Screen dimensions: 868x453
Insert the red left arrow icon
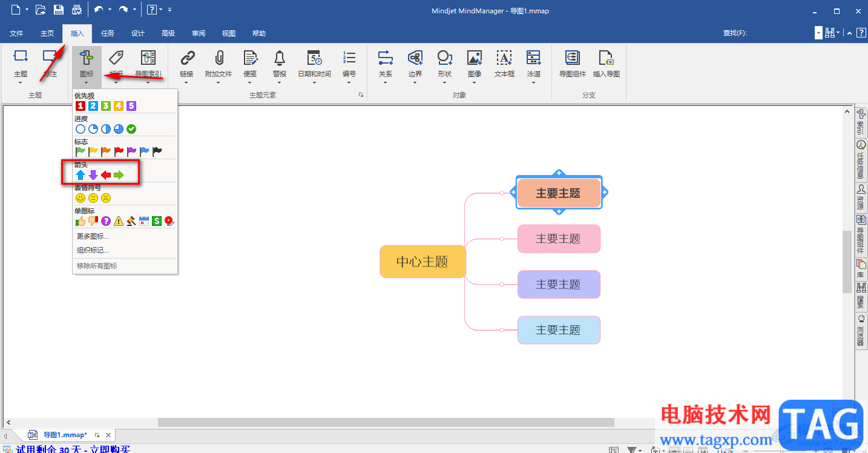[x=106, y=175]
